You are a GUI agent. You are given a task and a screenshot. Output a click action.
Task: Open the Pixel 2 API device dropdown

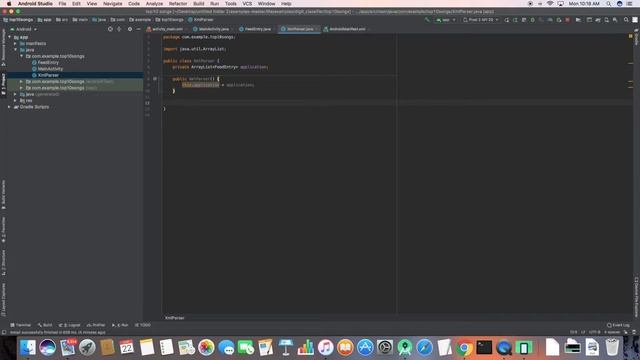[x=480, y=20]
